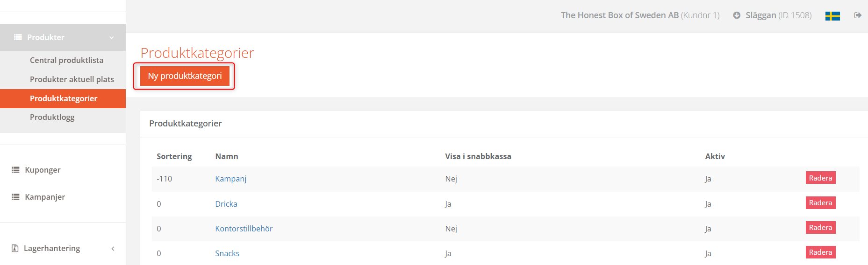This screenshot has height=265, width=868.
Task: Select Produktlogg in the sidebar
Action: (x=52, y=117)
